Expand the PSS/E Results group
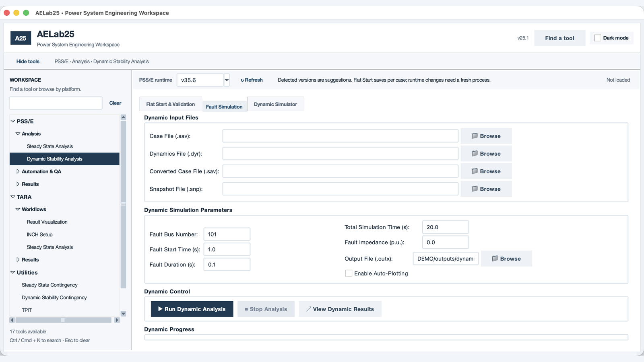The height and width of the screenshot is (362, 644). tap(18, 184)
